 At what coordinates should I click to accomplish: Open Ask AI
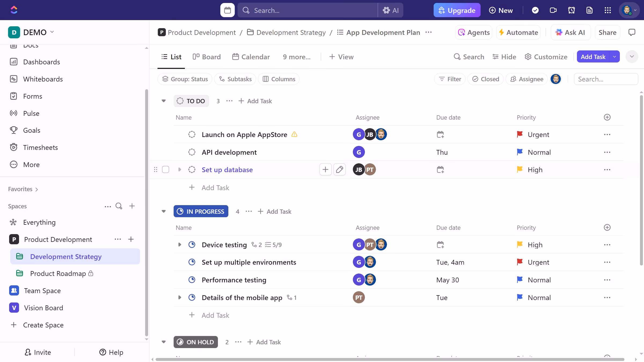pos(571,32)
